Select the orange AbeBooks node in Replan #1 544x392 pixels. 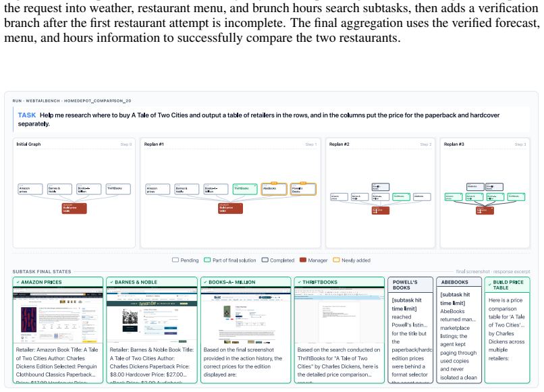point(274,189)
